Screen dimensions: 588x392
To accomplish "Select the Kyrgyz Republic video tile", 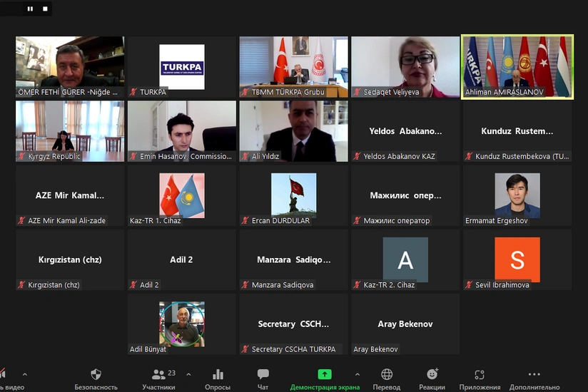I will tap(70, 131).
